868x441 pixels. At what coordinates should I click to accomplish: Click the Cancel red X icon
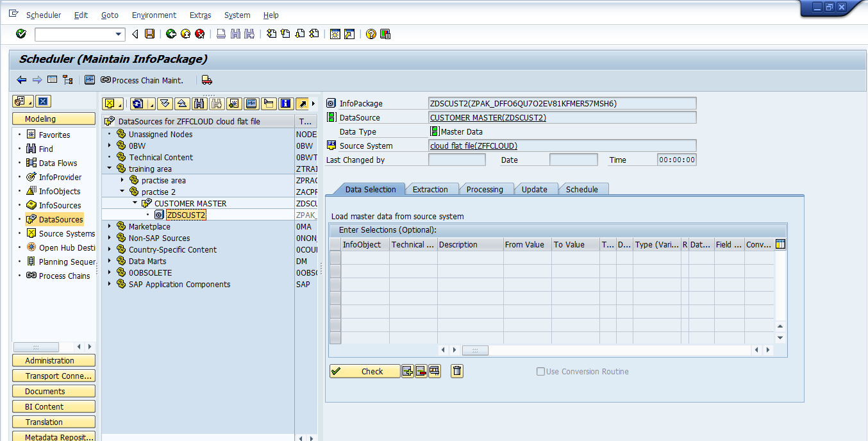pos(200,34)
